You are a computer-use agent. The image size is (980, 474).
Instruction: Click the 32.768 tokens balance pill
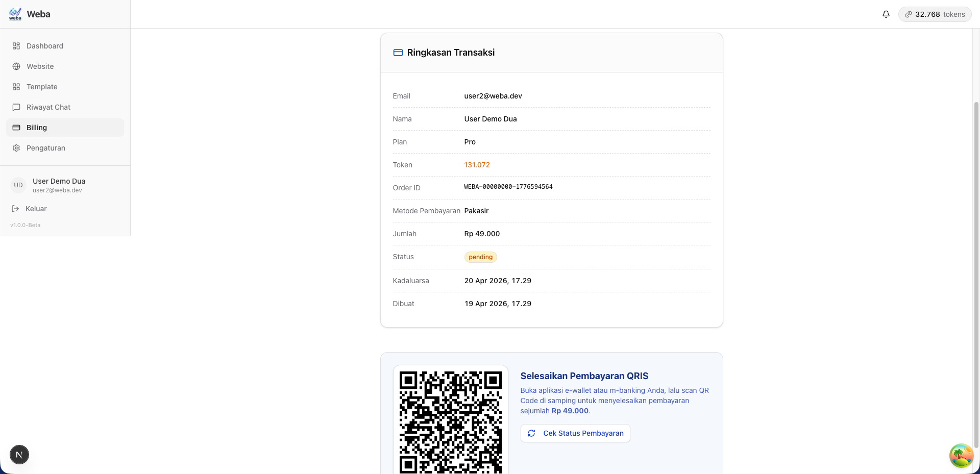935,14
